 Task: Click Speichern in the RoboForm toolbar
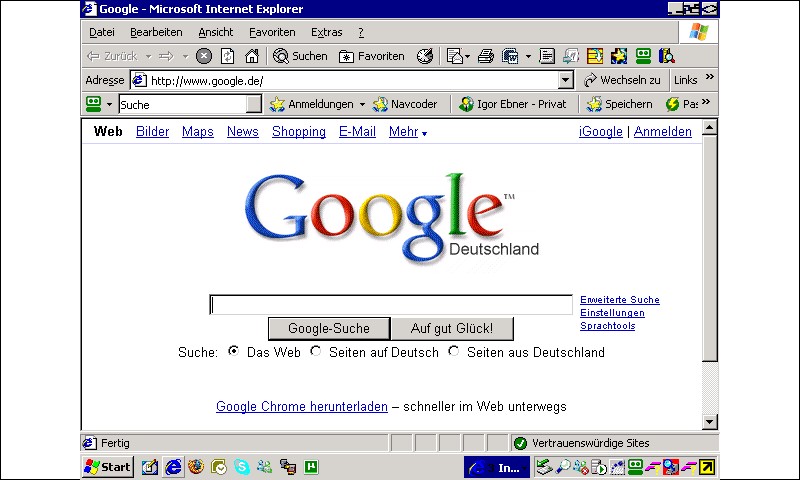[619, 105]
